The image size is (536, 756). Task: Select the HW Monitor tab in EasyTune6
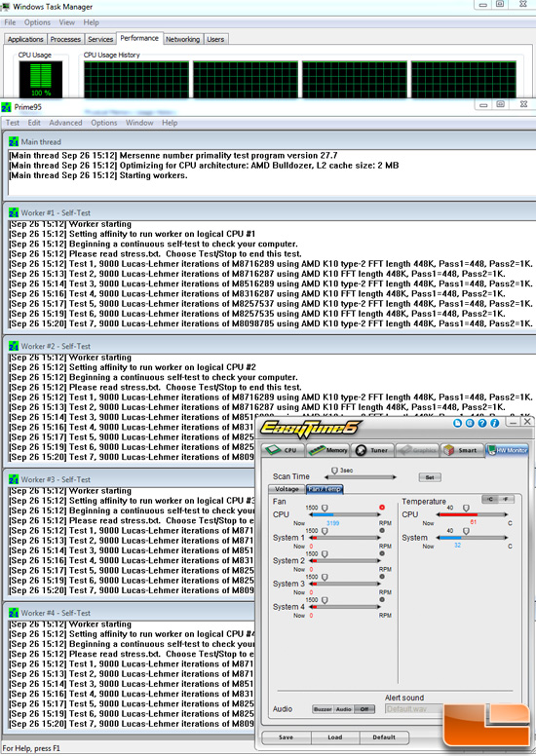[x=507, y=450]
